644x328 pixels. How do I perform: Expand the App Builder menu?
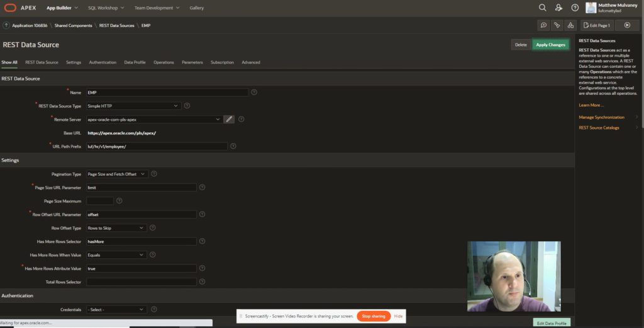tap(62, 8)
